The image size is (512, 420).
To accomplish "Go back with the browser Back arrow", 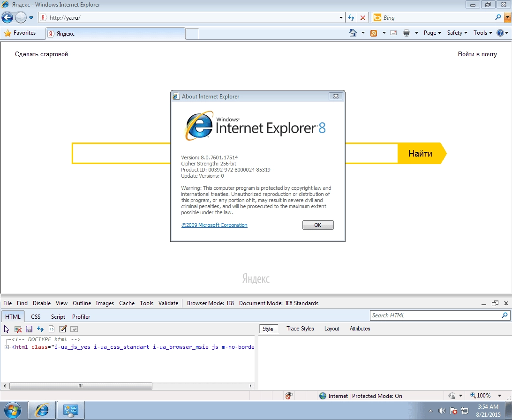I will point(7,18).
